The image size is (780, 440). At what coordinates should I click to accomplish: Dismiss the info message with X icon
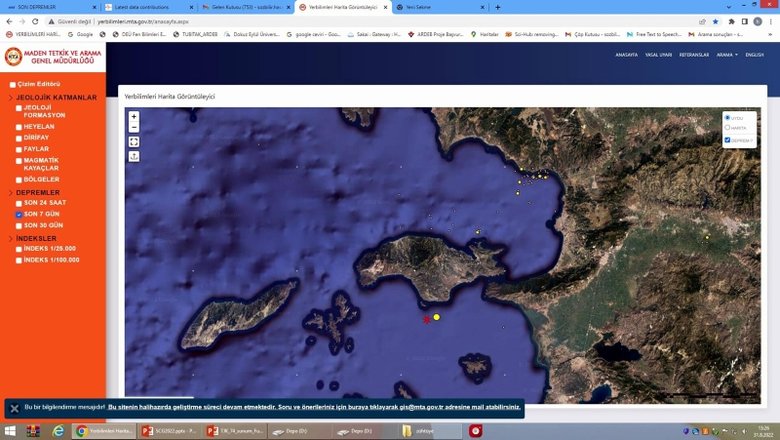click(x=14, y=408)
